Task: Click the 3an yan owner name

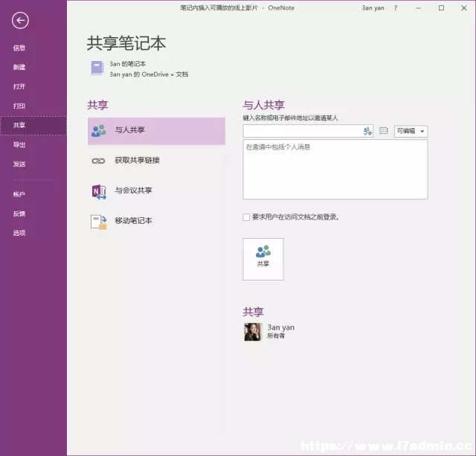Action: click(x=281, y=327)
